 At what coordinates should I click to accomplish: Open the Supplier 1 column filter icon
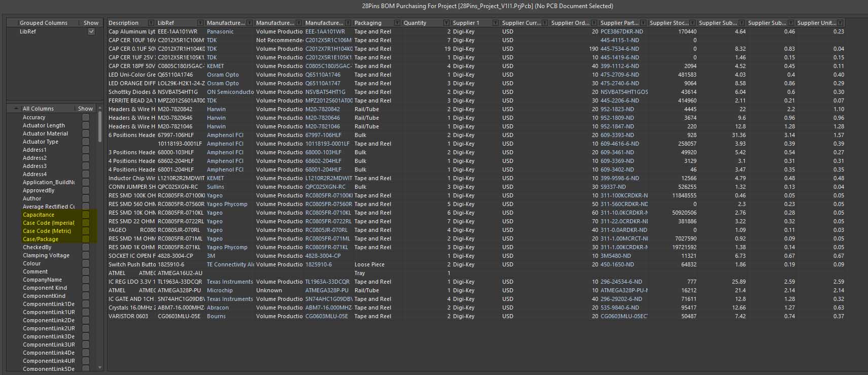495,23
